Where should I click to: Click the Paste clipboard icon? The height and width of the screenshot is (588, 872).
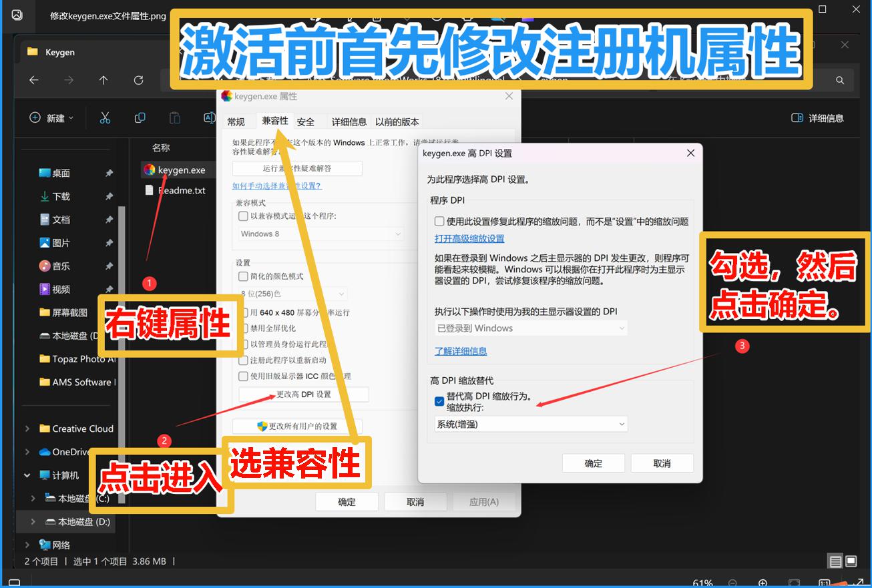(174, 118)
